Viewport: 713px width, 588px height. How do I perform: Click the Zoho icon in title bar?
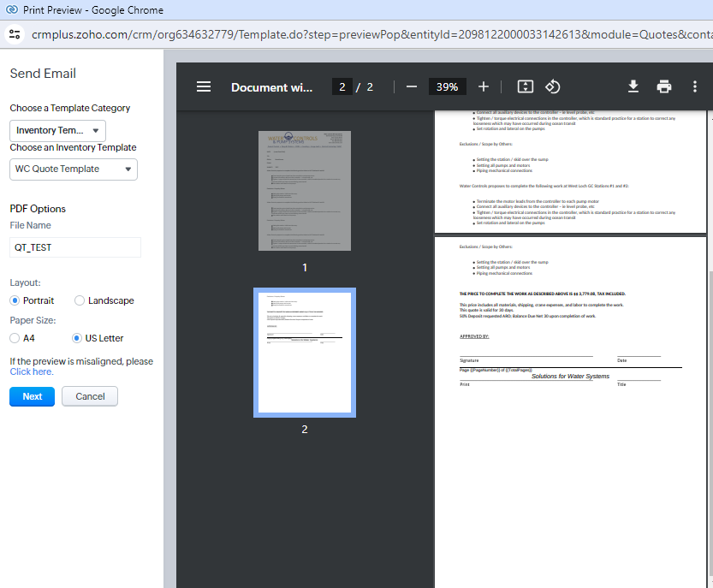pos(11,9)
